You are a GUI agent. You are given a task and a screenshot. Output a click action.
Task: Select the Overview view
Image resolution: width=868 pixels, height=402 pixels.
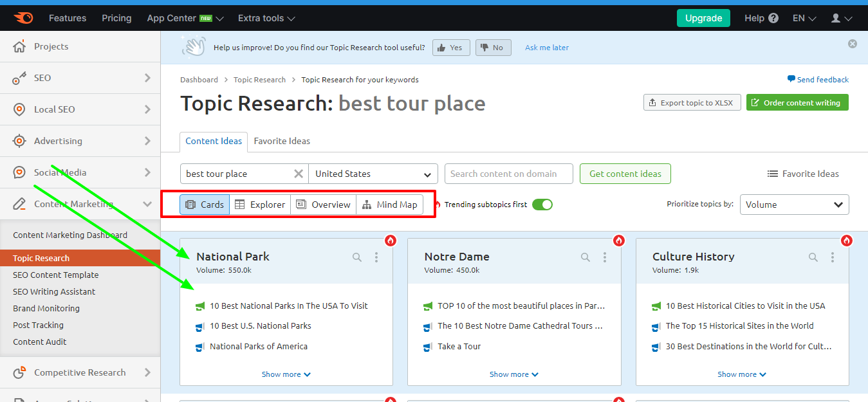click(323, 205)
